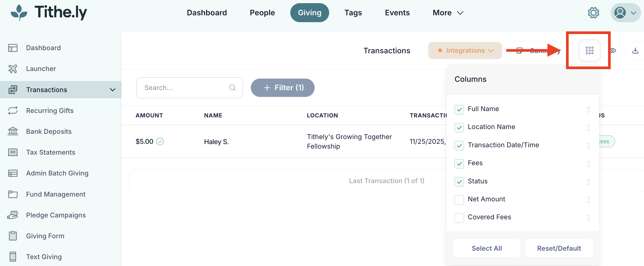Uncheck the Full Name column checkbox

459,110
